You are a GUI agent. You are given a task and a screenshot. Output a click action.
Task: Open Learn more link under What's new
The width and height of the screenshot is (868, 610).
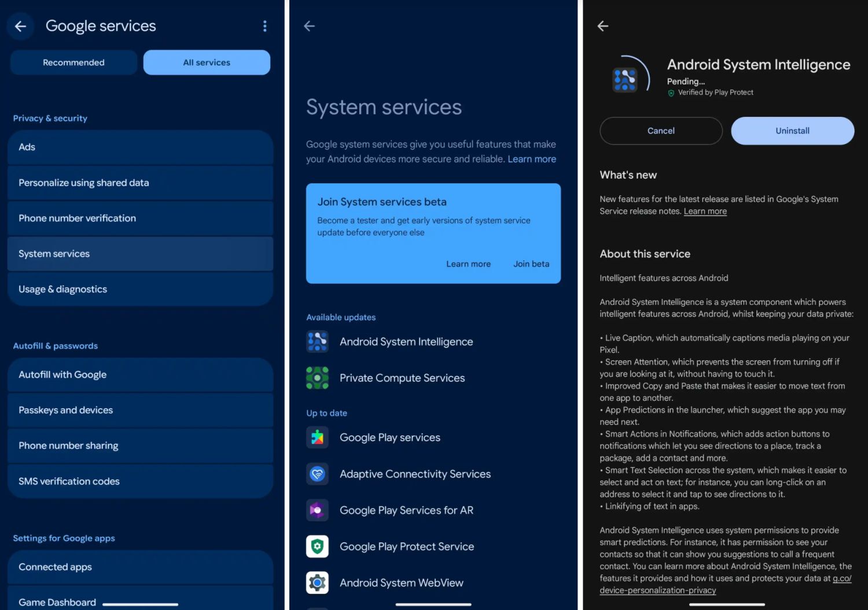pyautogui.click(x=705, y=212)
